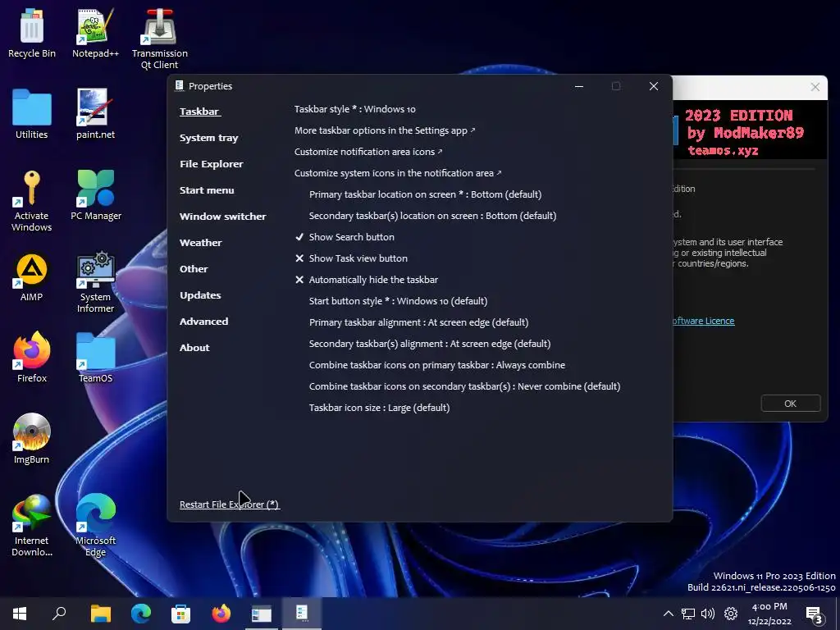
Task: Launch Edge from the taskbar
Action: (x=141, y=614)
